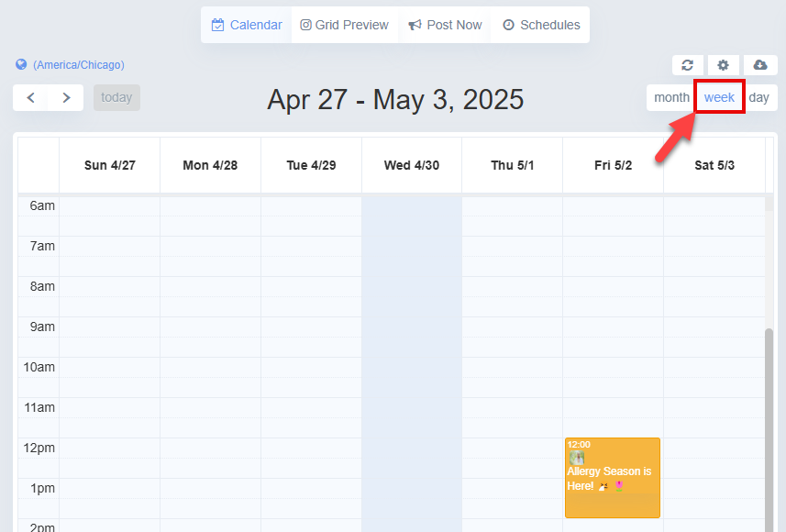The image size is (786, 532).
Task: Click the Thu 5/1 column header
Action: click(513, 165)
